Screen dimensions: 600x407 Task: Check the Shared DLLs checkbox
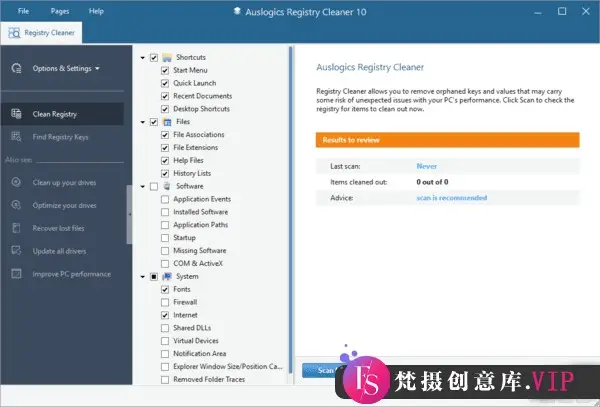(x=165, y=328)
